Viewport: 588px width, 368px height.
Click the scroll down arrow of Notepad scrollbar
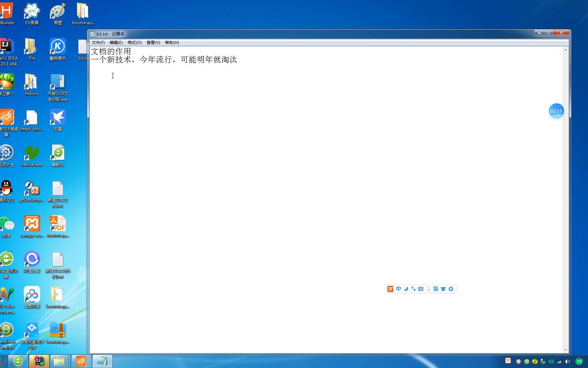(566, 350)
